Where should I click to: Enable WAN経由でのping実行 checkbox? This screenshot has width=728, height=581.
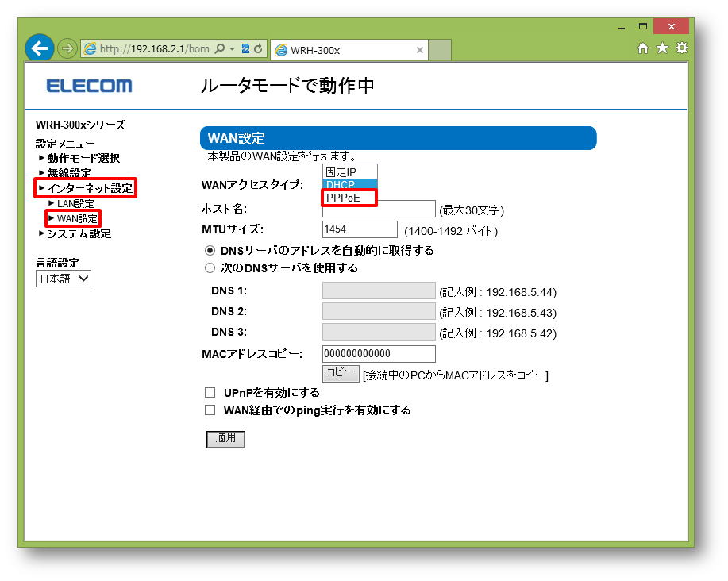210,410
